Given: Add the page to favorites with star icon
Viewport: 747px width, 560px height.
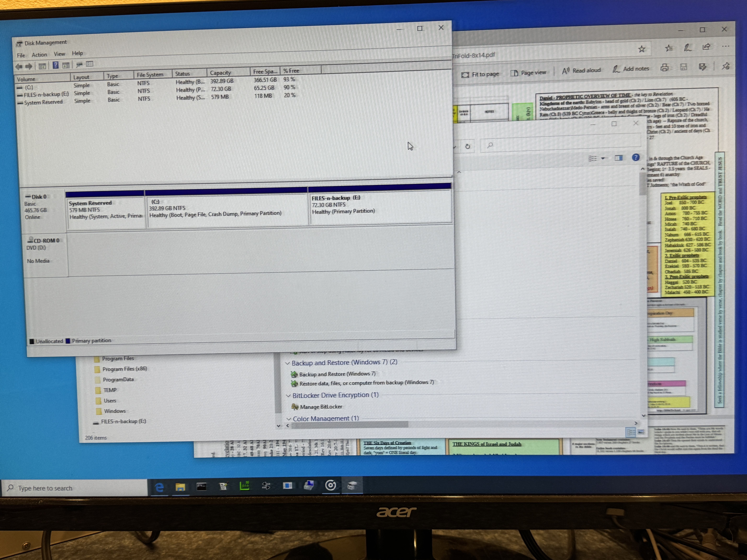Looking at the screenshot, I should point(642,49).
